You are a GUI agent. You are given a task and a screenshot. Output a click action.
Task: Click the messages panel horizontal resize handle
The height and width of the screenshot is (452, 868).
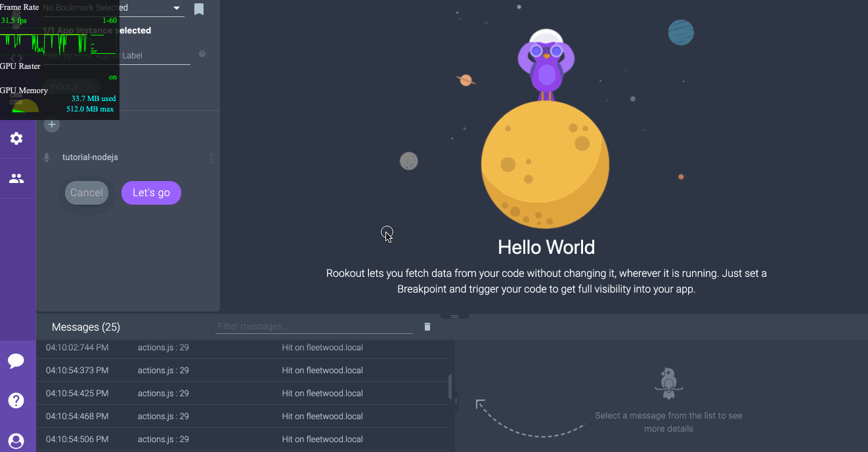[x=454, y=316]
